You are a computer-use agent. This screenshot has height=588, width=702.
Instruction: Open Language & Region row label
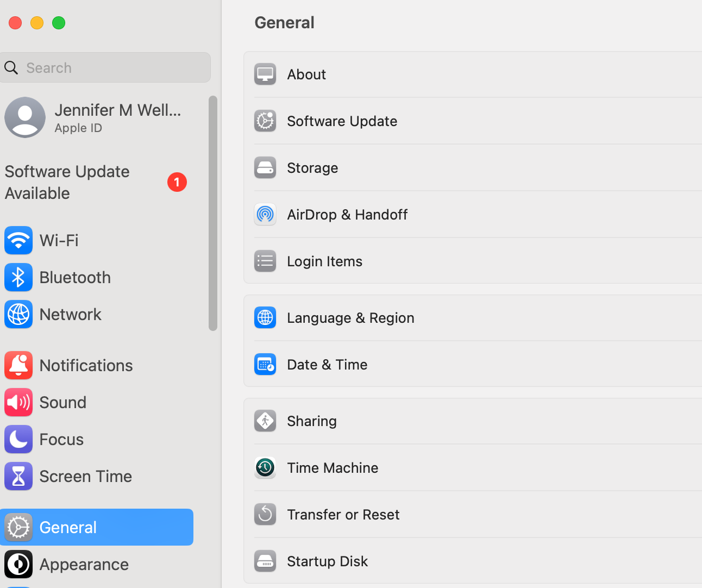pyautogui.click(x=350, y=318)
